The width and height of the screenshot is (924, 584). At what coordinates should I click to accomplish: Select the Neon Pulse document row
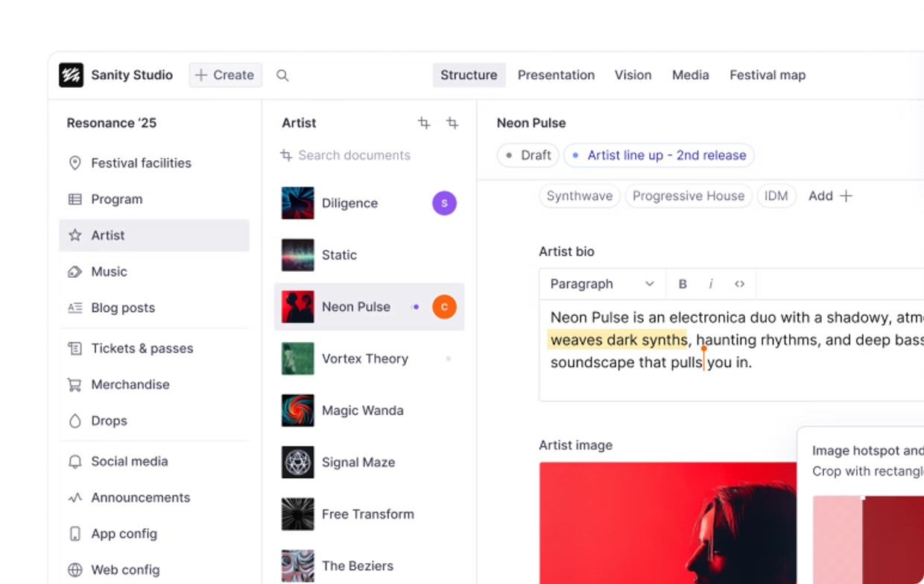coord(369,307)
